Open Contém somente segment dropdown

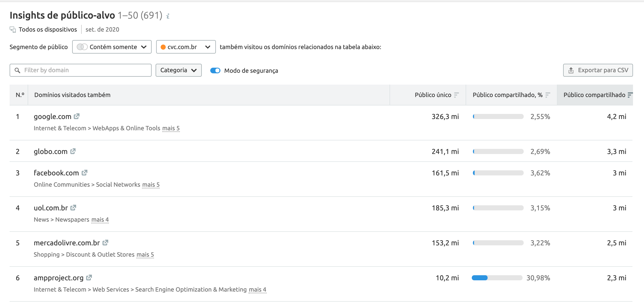[112, 47]
